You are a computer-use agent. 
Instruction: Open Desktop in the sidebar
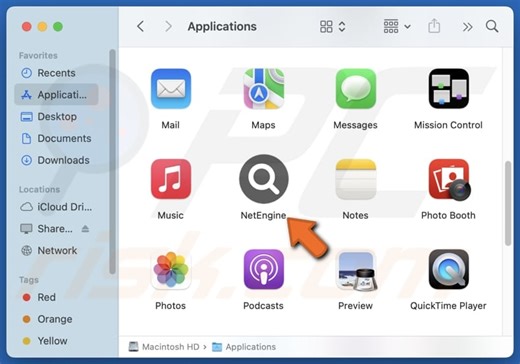click(x=56, y=117)
